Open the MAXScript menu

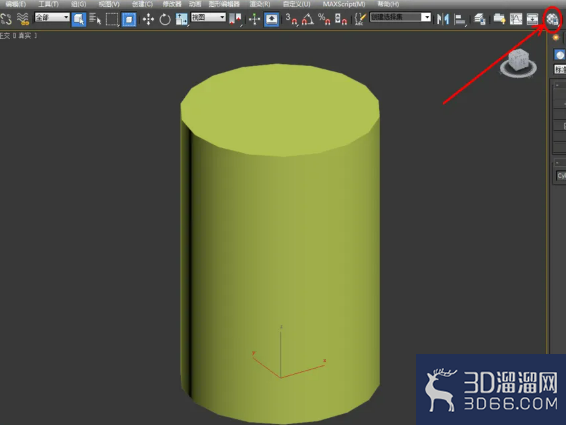tap(344, 4)
